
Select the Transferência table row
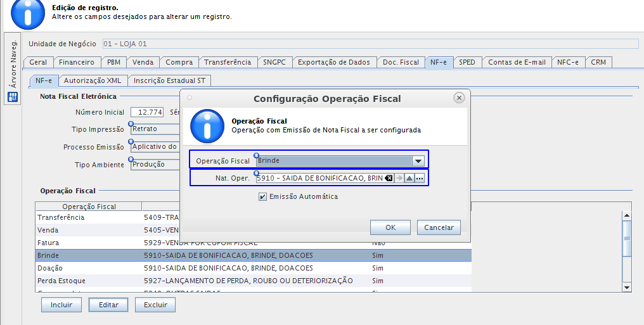[253, 217]
